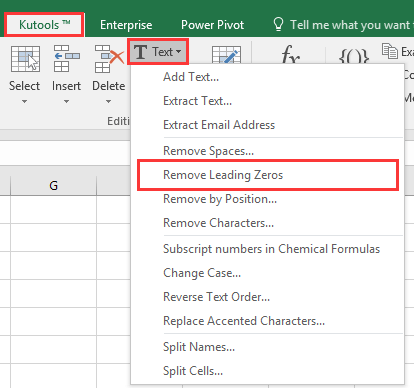Click the lightbulb Tell me icon
This screenshot has width=414, height=388.
[x=278, y=24]
